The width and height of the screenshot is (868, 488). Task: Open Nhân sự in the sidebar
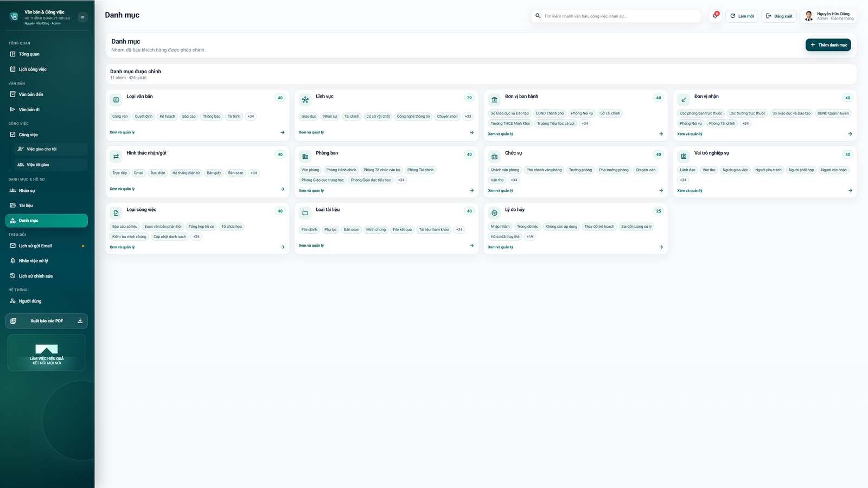point(47,191)
